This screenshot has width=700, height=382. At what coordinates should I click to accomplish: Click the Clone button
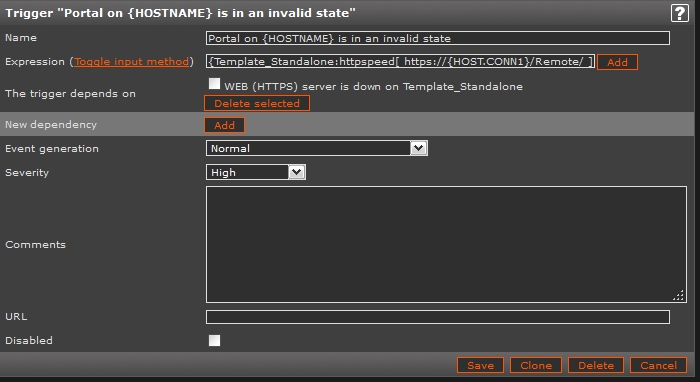tap(536, 365)
